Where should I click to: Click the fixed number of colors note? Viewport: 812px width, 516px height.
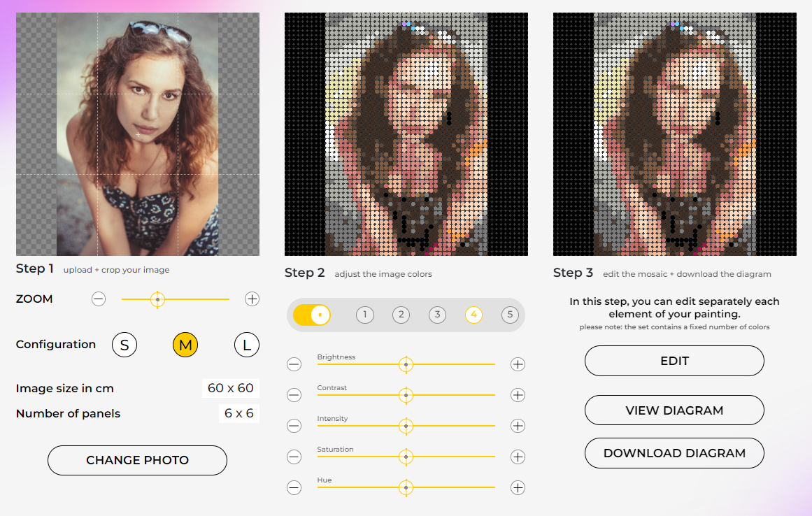[x=674, y=327]
